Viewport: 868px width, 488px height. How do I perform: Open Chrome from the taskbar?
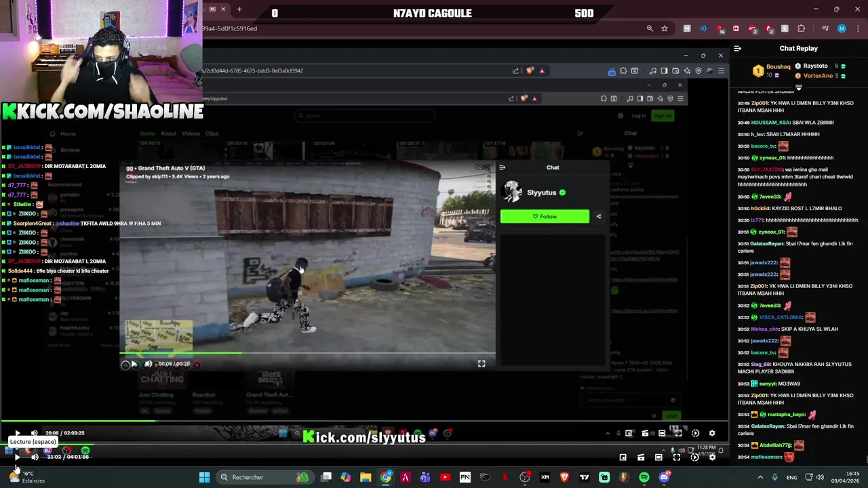point(385,477)
